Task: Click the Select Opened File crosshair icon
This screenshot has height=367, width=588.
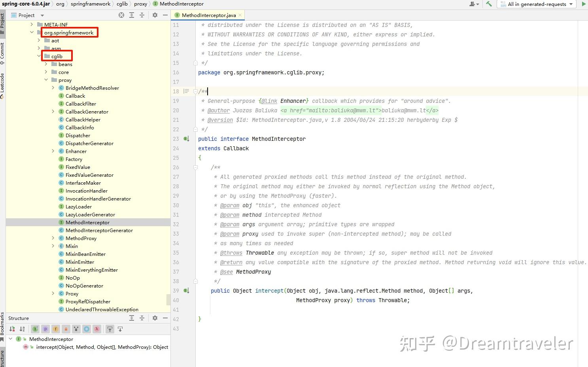Action: (121, 15)
